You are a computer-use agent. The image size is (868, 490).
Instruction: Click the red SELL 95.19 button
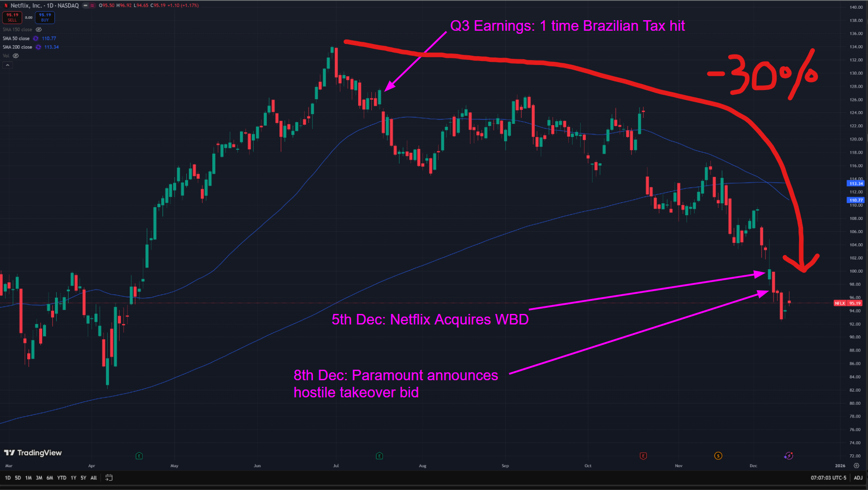tap(12, 17)
